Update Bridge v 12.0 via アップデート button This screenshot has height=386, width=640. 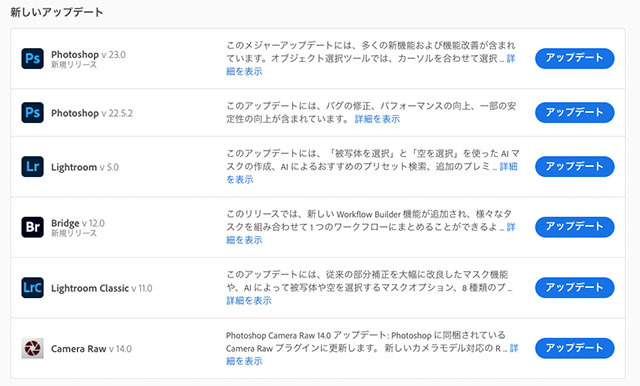tap(575, 227)
